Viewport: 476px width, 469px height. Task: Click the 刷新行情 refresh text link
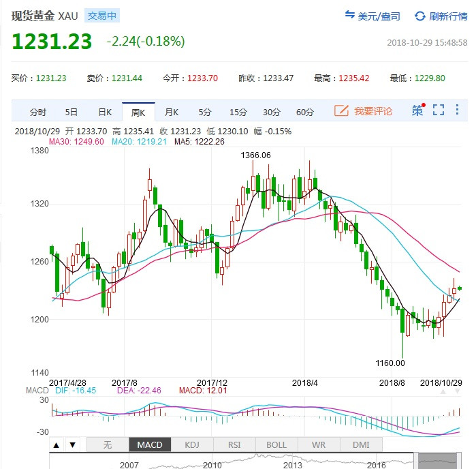447,16
